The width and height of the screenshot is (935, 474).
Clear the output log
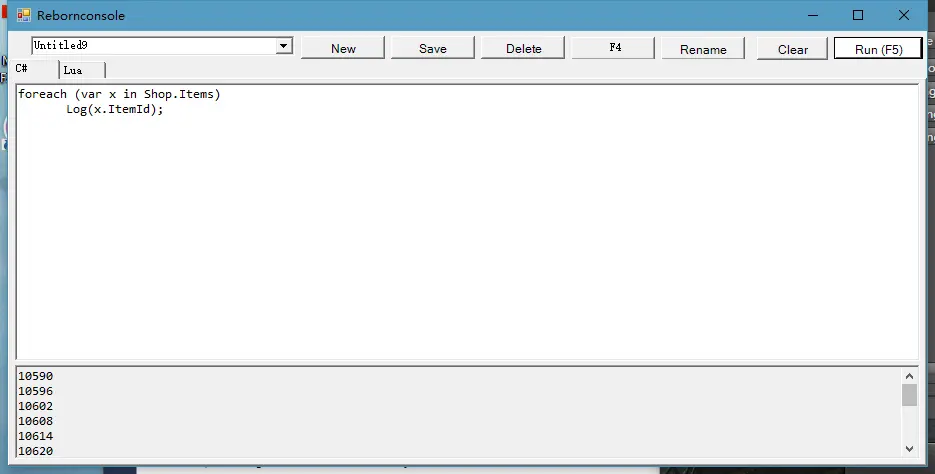pyautogui.click(x=792, y=49)
